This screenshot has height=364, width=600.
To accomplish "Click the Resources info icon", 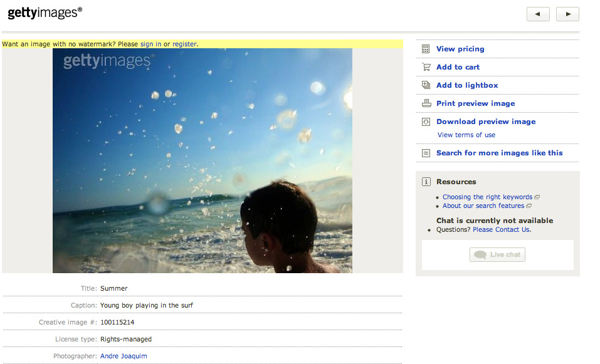I will (426, 182).
